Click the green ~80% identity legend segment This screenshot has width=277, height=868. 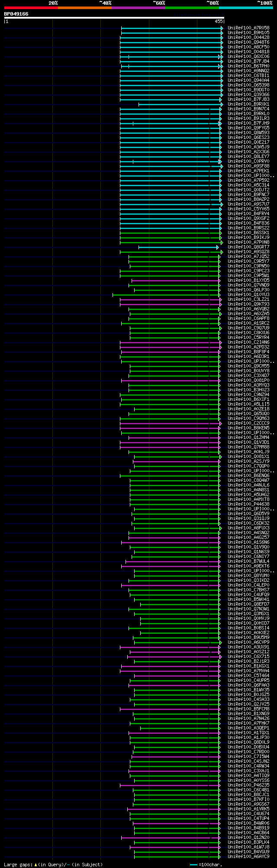[x=192, y=8]
